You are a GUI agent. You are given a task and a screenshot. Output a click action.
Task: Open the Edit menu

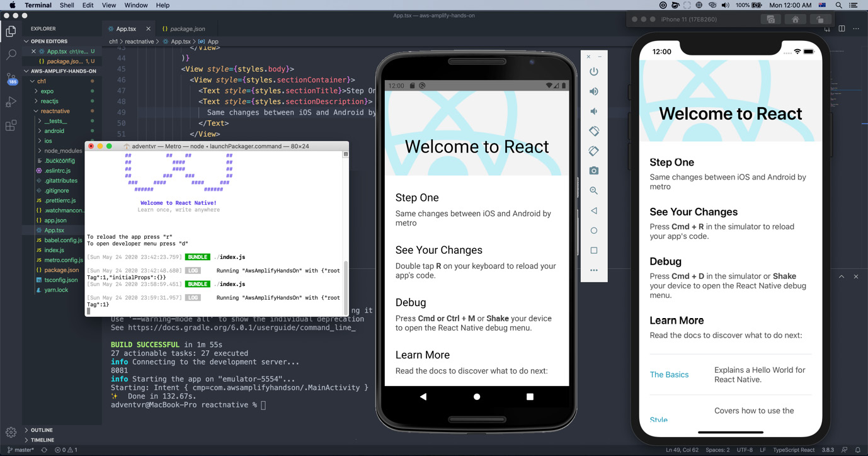88,5
